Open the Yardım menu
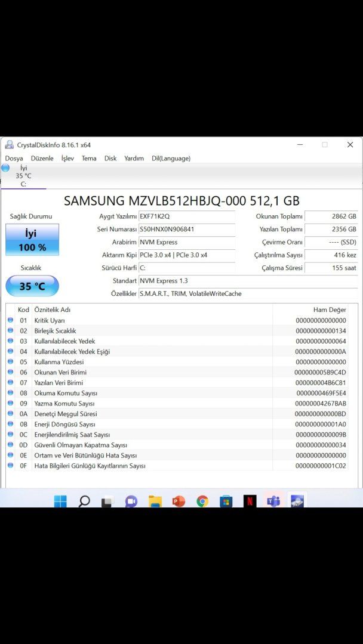The height and width of the screenshot is (644, 363). click(x=134, y=158)
